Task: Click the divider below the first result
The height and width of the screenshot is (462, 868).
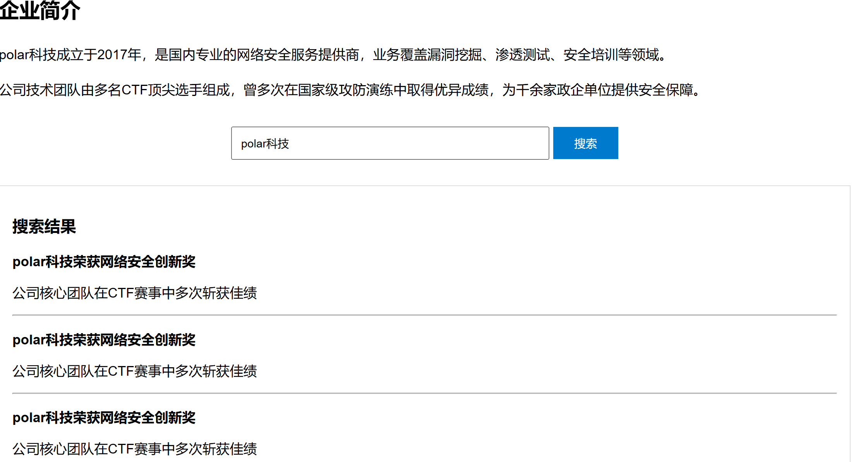Action: click(x=424, y=315)
